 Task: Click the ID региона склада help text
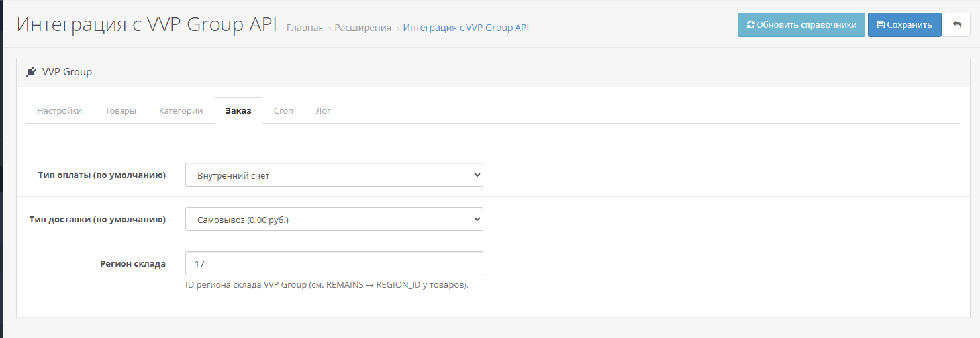[327, 285]
